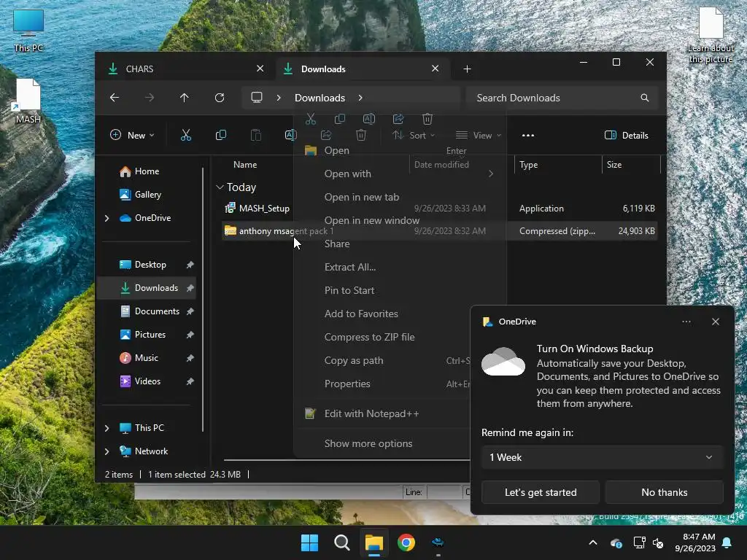Open Videos quick access folder
The width and height of the screenshot is (747, 560).
coord(147,381)
